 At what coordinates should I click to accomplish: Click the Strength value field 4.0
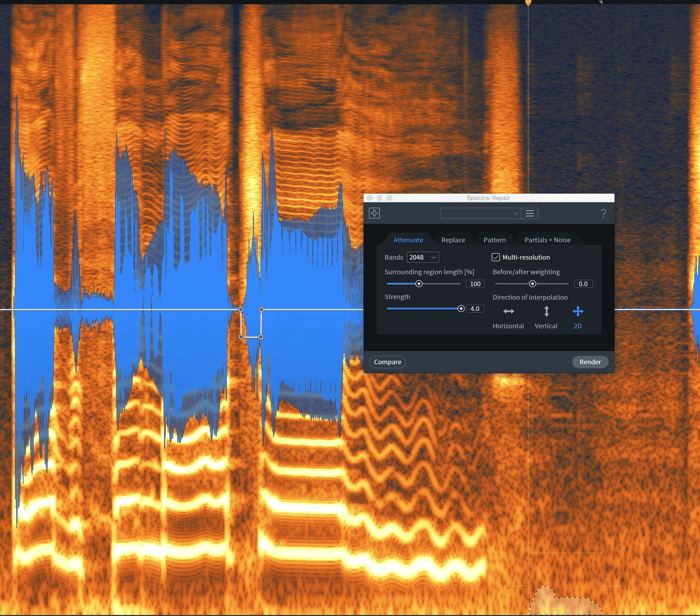(x=475, y=309)
